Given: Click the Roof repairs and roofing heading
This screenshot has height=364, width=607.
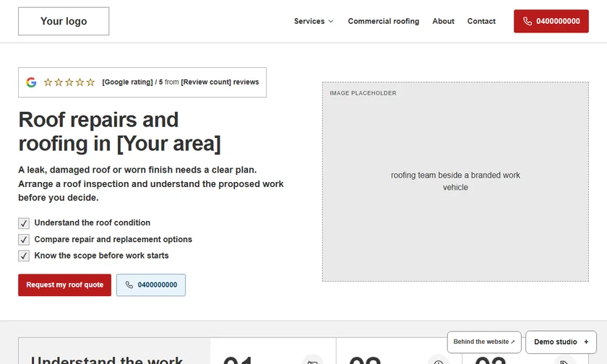Looking at the screenshot, I should (x=120, y=131).
